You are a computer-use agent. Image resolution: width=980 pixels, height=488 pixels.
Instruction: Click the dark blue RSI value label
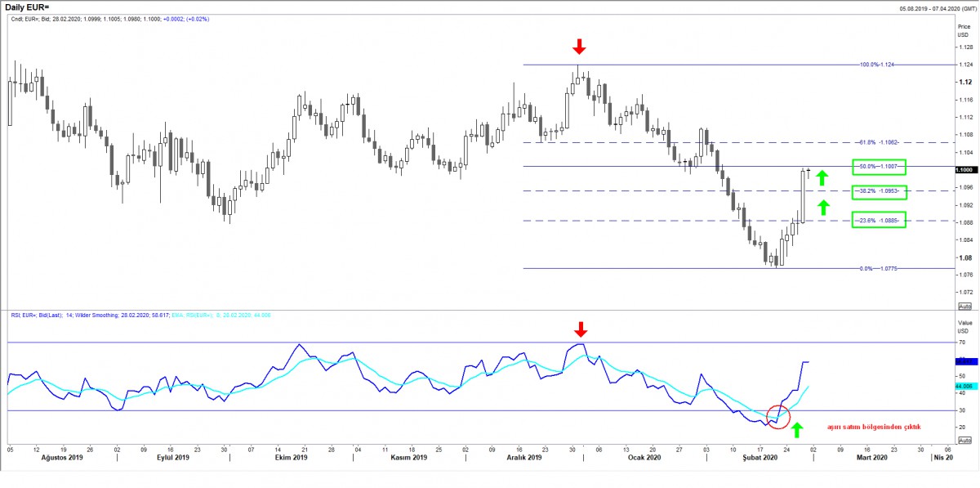point(964,360)
